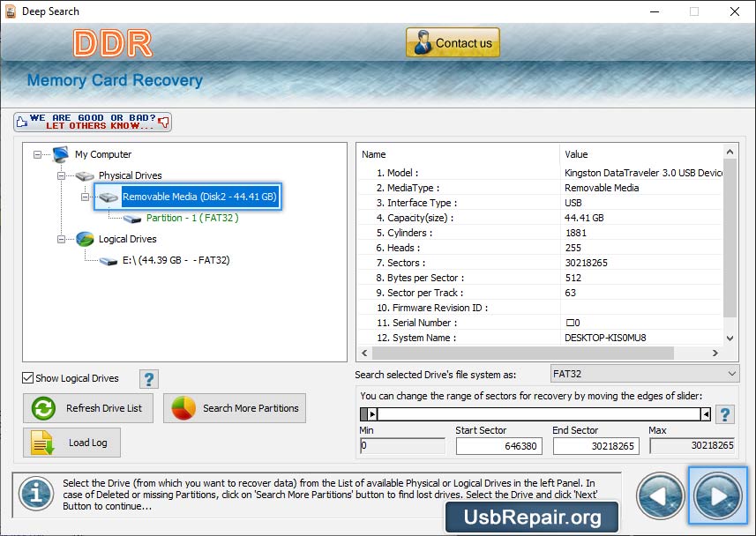Click the horizontal scroll-left arrow

click(x=364, y=354)
